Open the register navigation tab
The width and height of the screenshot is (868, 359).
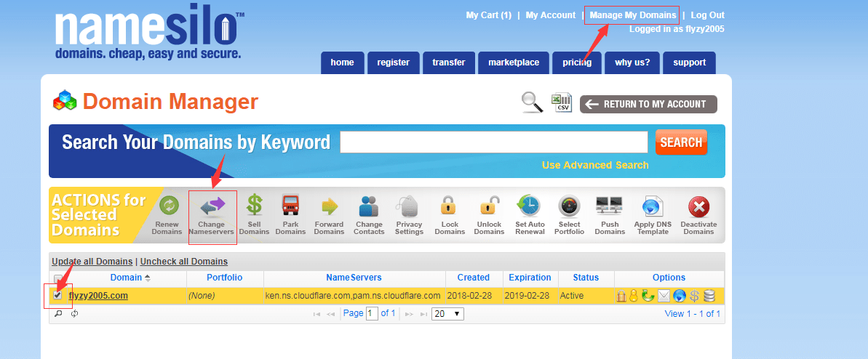393,62
